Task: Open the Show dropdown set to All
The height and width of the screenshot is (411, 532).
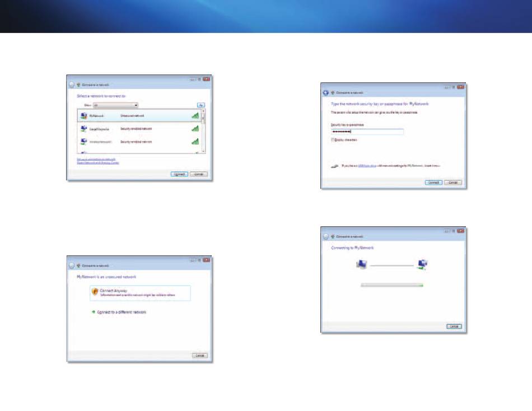Action: click(x=115, y=105)
